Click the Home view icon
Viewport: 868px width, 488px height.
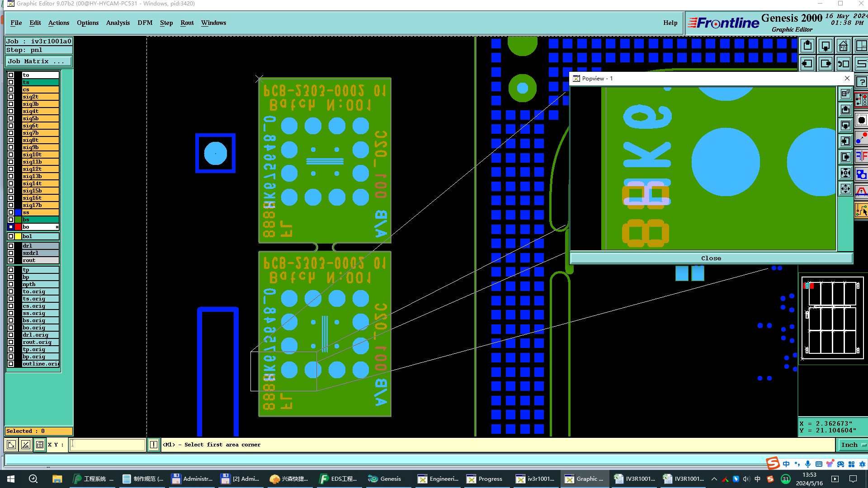tap(844, 46)
